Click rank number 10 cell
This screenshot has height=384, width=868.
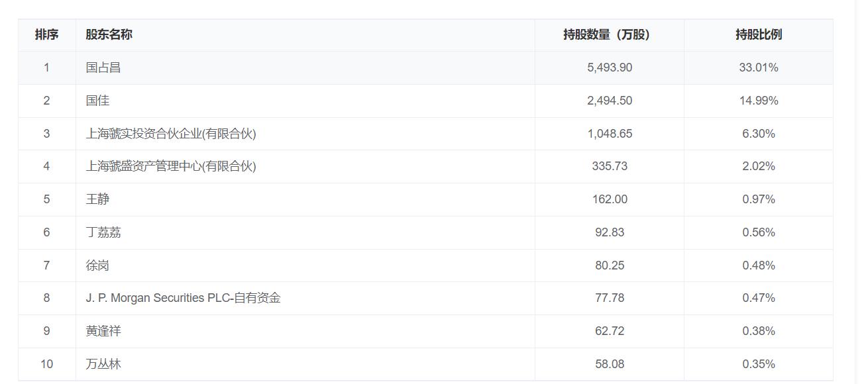click(x=46, y=364)
